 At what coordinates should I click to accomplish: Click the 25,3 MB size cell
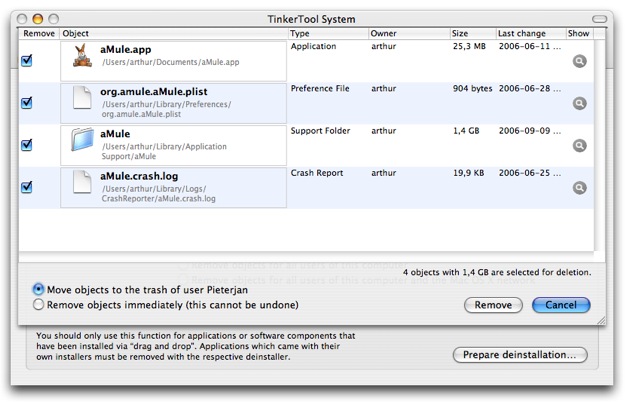[469, 46]
